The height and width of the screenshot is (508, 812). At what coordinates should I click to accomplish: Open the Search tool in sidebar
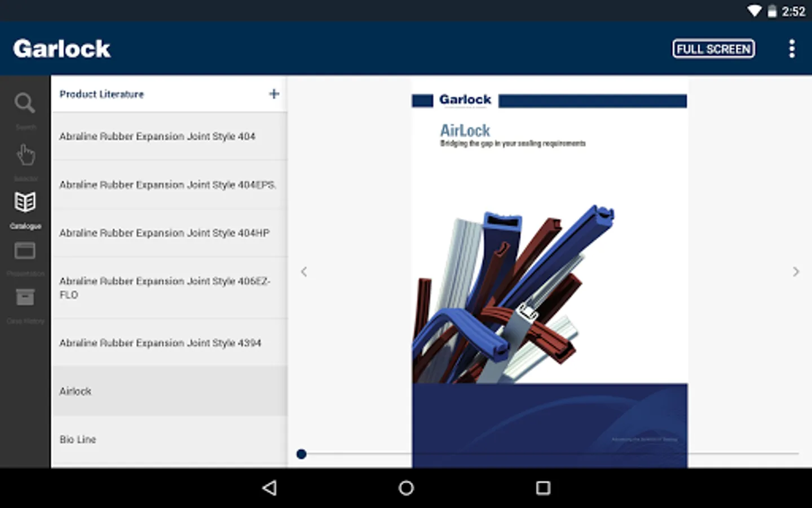25,111
